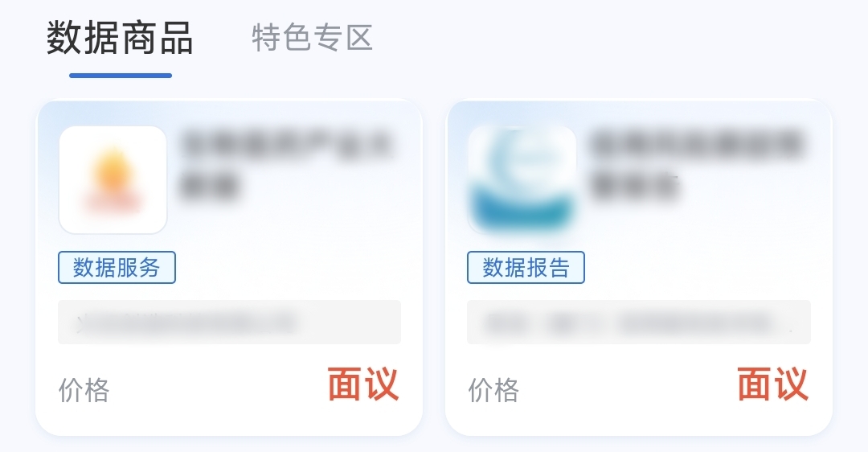This screenshot has height=452, width=868.
Task: Click 价格 label on right card
Action: pyautogui.click(x=493, y=391)
